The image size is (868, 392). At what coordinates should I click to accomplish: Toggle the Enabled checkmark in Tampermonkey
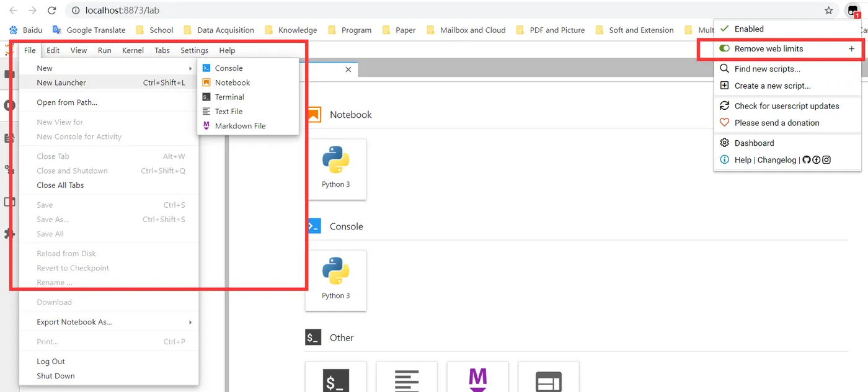tap(724, 29)
